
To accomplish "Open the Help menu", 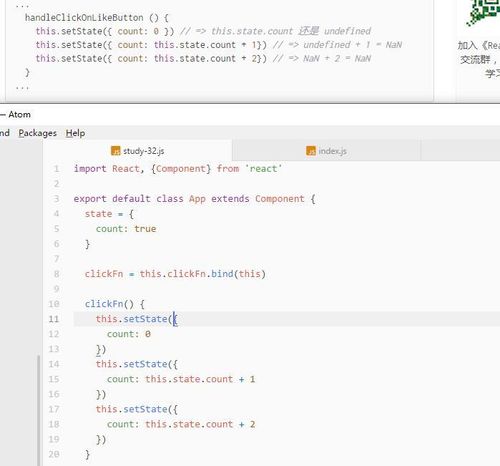I will 75,133.
